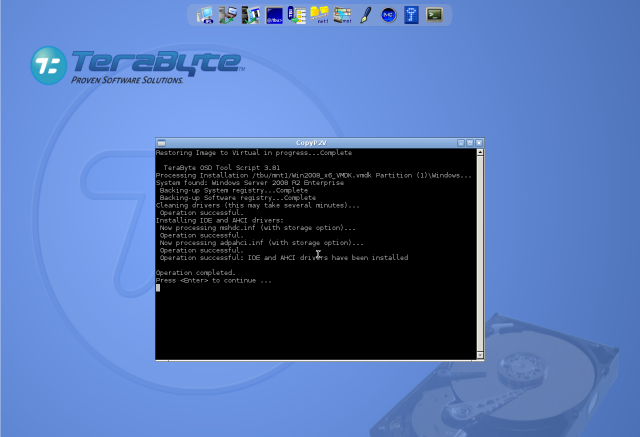
Task: Minimize the CopyP2V window
Action: (x=461, y=143)
